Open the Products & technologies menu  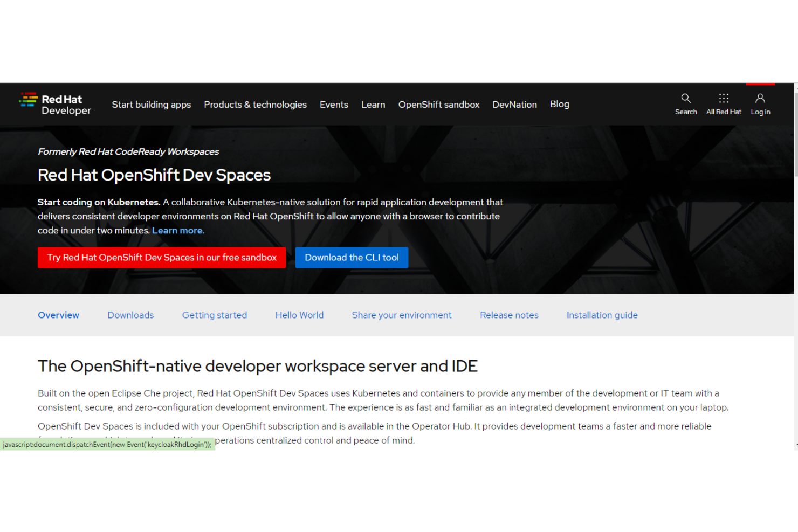(255, 105)
